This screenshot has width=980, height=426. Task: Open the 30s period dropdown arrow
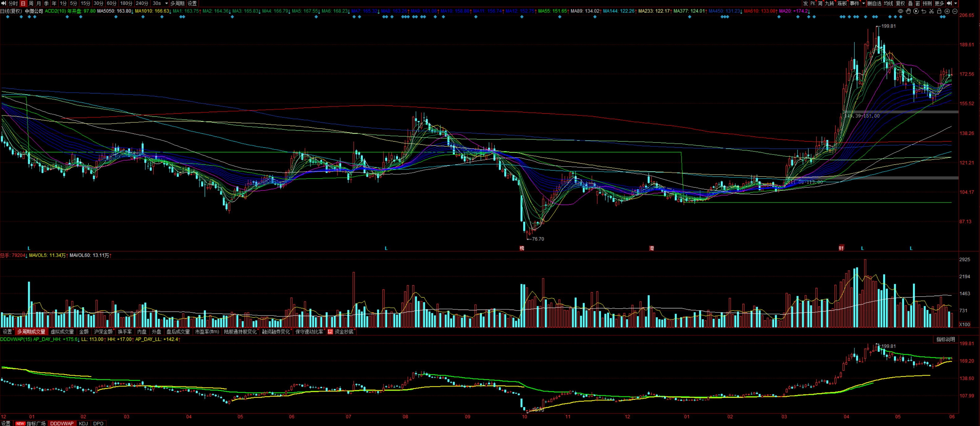point(166,3)
